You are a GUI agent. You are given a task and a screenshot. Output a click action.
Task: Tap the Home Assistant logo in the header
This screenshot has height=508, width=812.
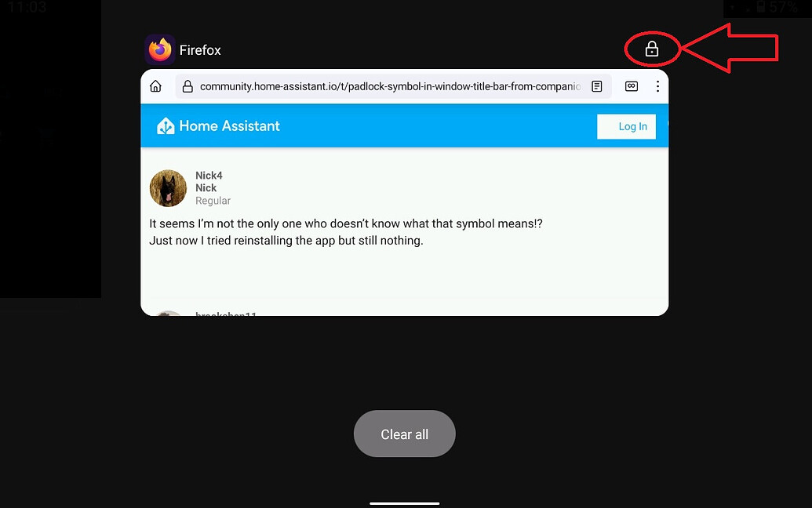[166, 125]
